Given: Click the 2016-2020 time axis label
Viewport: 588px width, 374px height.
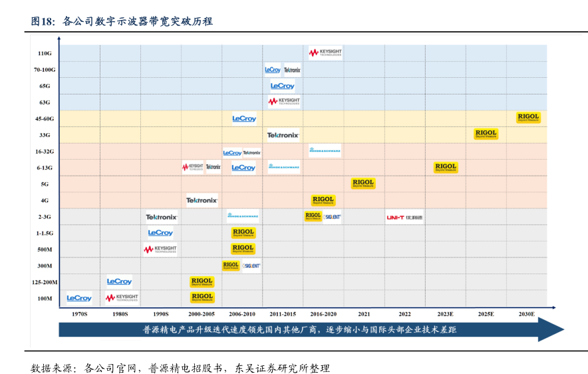Looking at the screenshot, I should click(323, 314).
